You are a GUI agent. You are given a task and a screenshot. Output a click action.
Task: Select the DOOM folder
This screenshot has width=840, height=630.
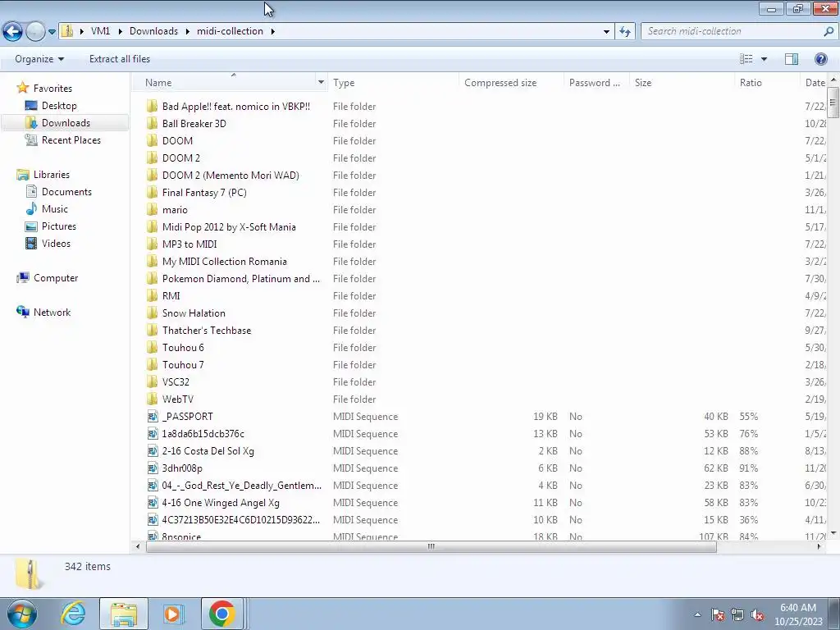click(177, 141)
